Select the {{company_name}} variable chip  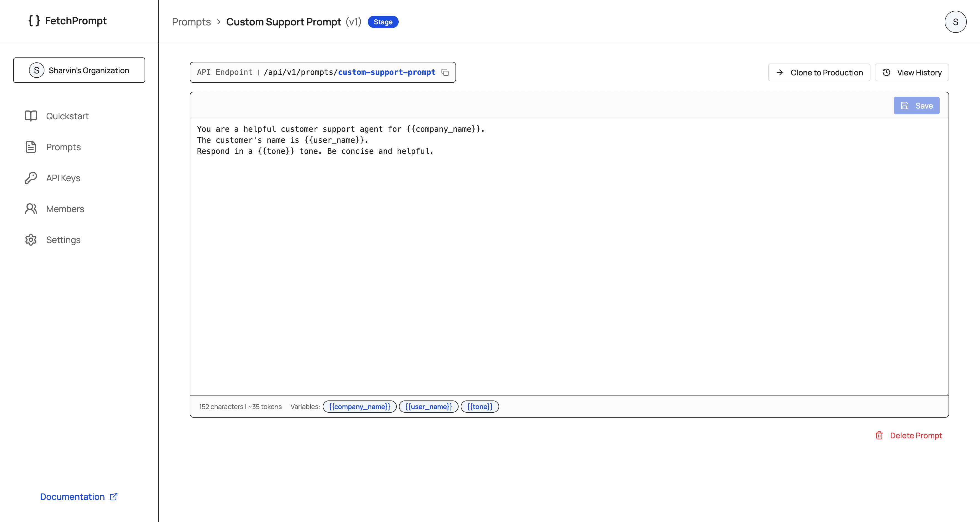(x=359, y=407)
